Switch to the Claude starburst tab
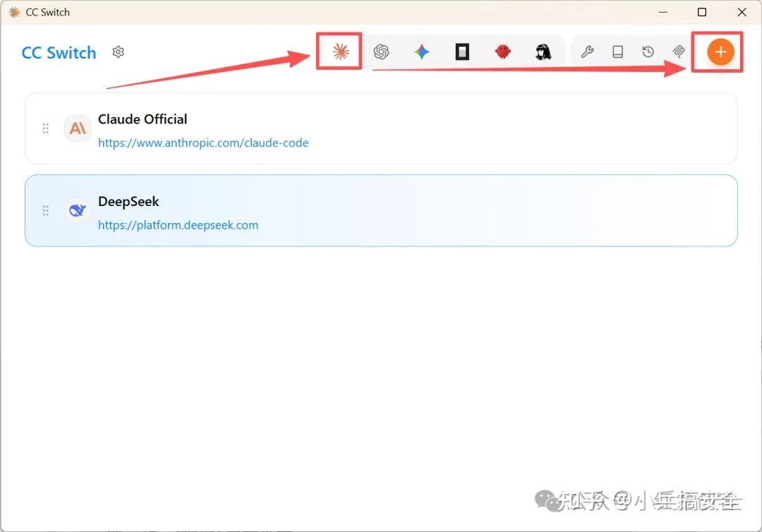This screenshot has height=532, width=762. (x=340, y=52)
